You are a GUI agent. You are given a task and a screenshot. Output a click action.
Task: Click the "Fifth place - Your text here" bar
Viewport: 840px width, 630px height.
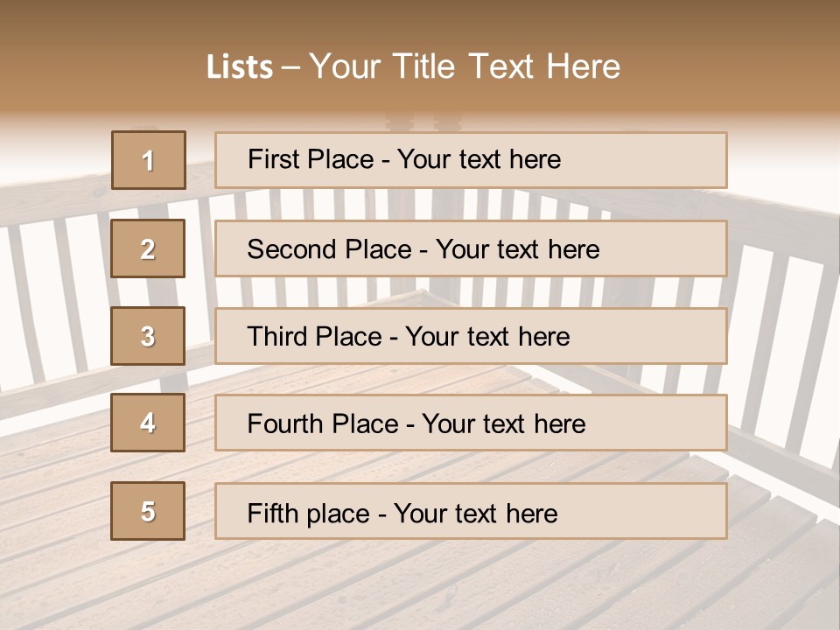point(471,511)
